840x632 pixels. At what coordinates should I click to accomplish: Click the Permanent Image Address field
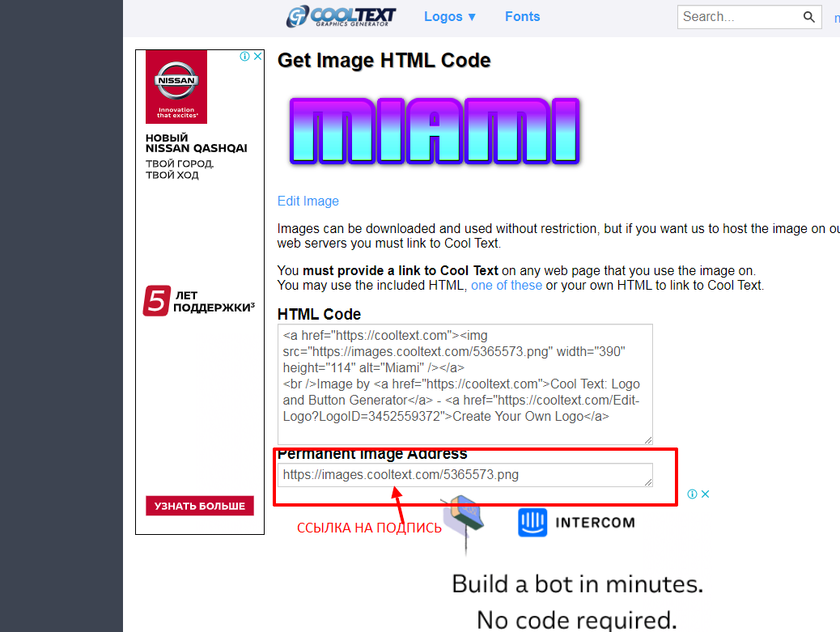465,475
